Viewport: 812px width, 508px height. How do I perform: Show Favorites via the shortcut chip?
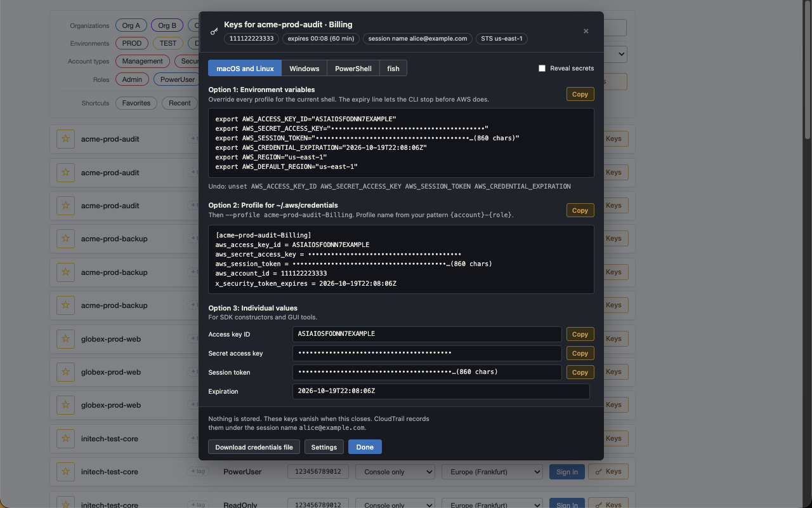pos(136,103)
